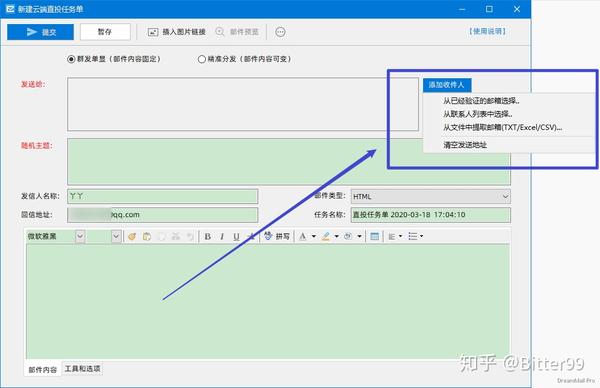The height and width of the screenshot is (388, 600).
Task: Apply italic with the I icon
Action: [222, 236]
